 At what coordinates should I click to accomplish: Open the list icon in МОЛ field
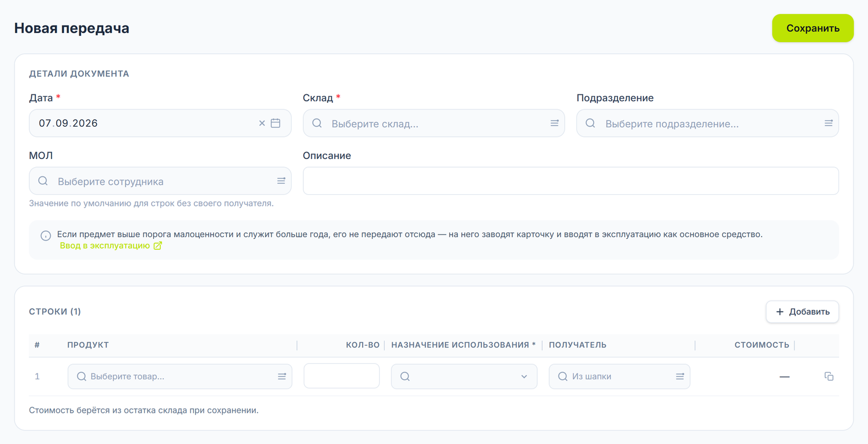click(x=281, y=181)
